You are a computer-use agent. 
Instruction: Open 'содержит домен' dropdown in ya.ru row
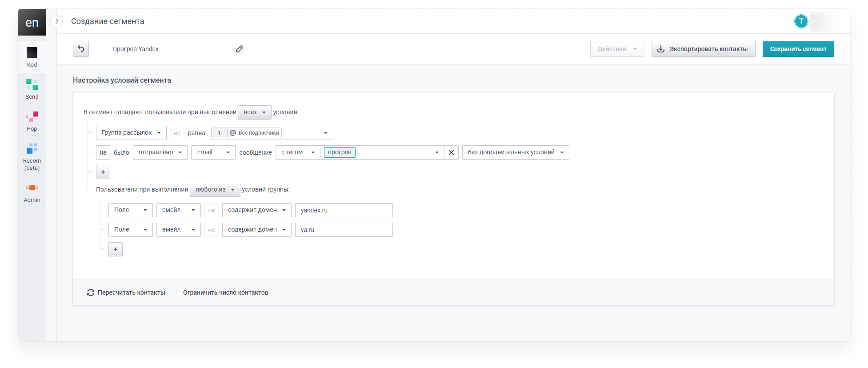[257, 230]
